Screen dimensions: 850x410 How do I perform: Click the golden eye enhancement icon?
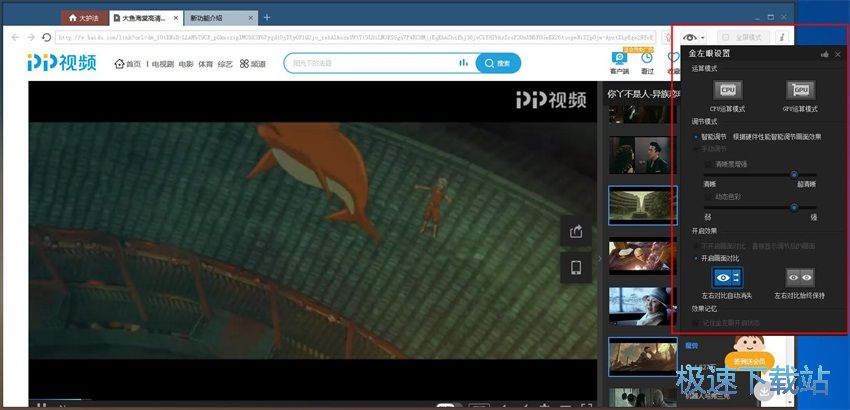tap(689, 37)
